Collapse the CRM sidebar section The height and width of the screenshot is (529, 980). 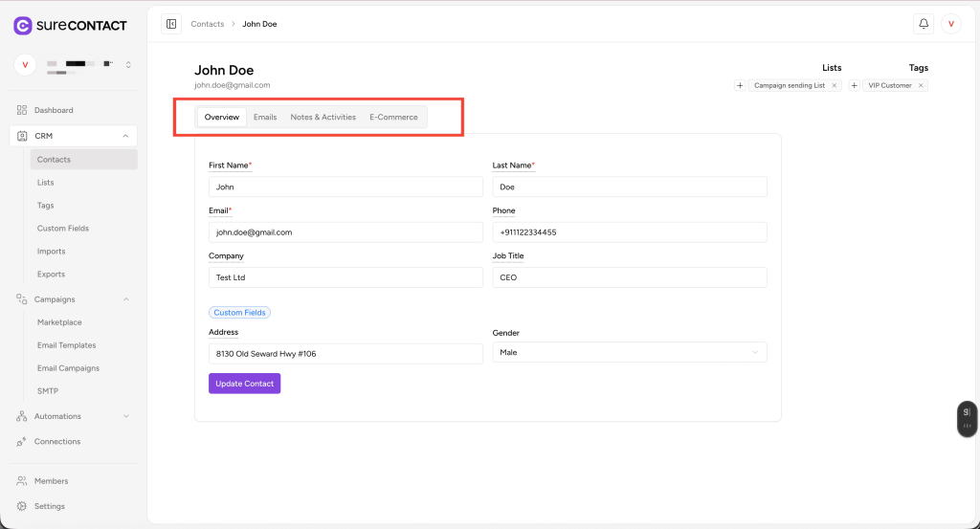tap(125, 136)
